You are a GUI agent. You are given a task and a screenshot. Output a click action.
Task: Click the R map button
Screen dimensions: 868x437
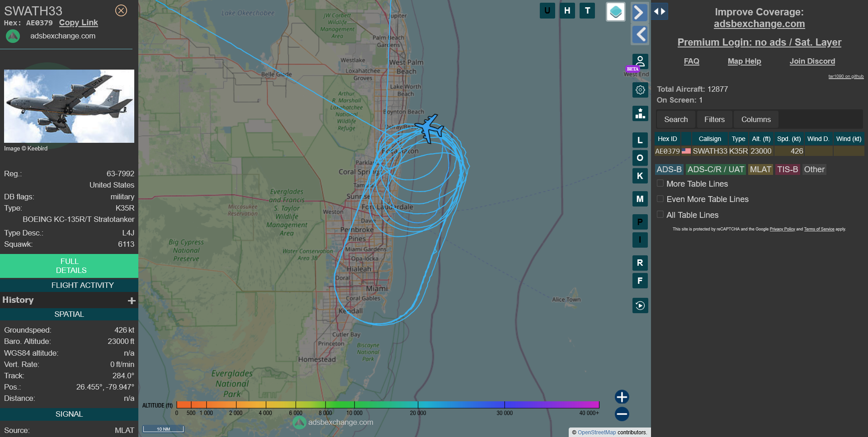[640, 263]
